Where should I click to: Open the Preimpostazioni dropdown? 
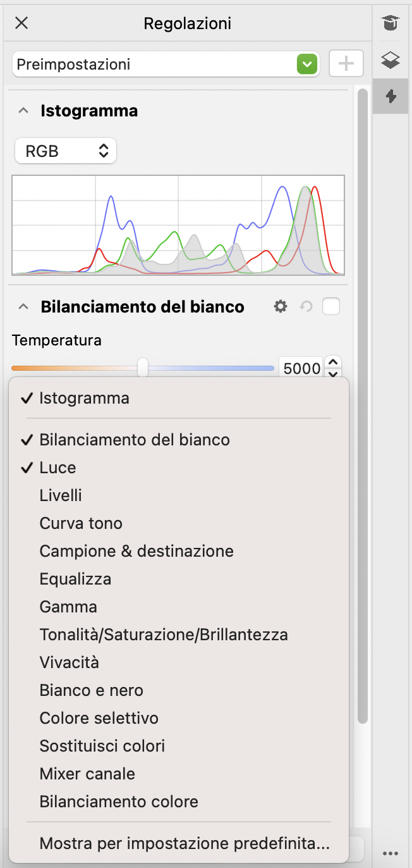pyautogui.click(x=166, y=64)
